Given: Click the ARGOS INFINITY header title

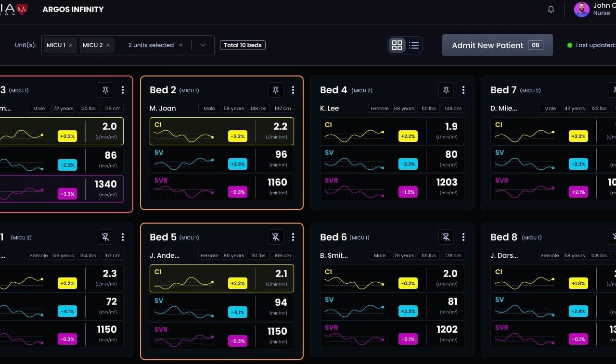Looking at the screenshot, I should (x=73, y=9).
